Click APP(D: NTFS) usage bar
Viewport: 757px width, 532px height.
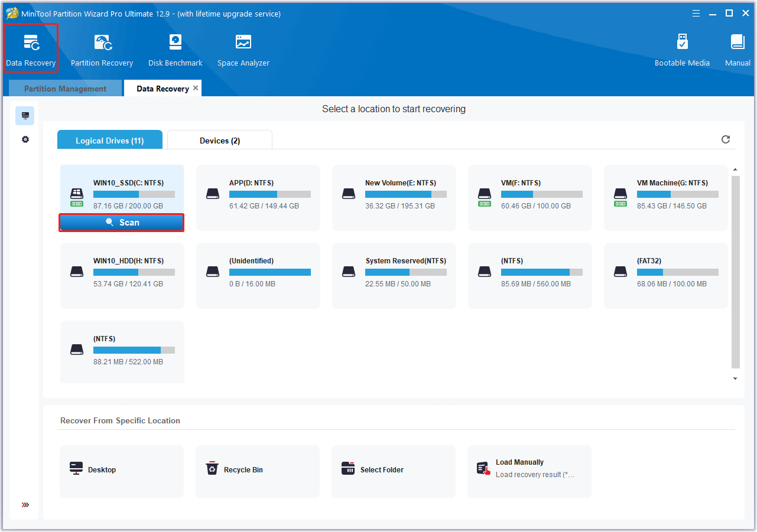[270, 194]
